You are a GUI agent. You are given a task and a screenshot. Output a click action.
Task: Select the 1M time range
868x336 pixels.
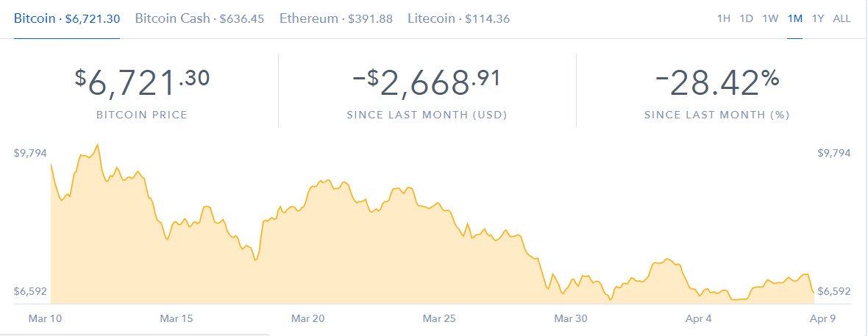[794, 19]
